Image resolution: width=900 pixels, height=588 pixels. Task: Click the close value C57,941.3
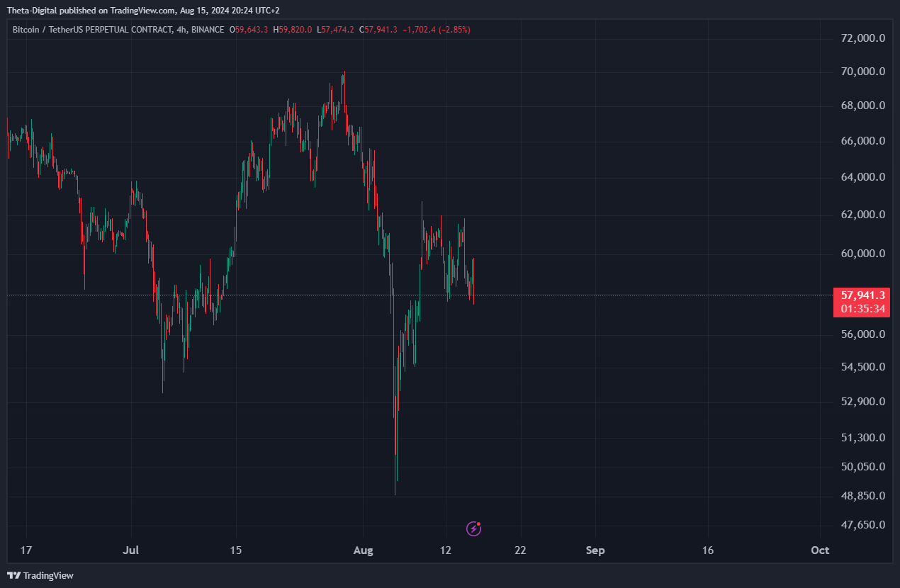point(379,29)
